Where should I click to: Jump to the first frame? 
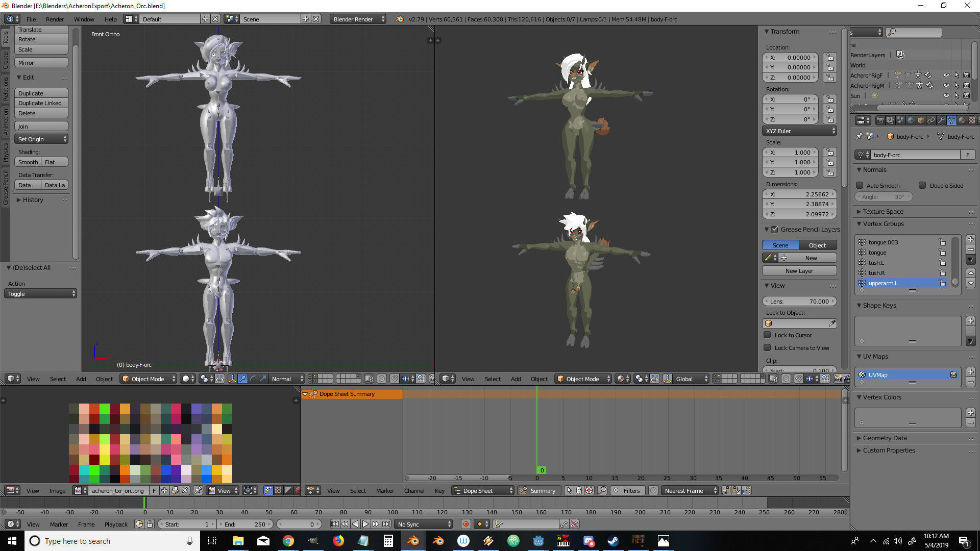335,524
